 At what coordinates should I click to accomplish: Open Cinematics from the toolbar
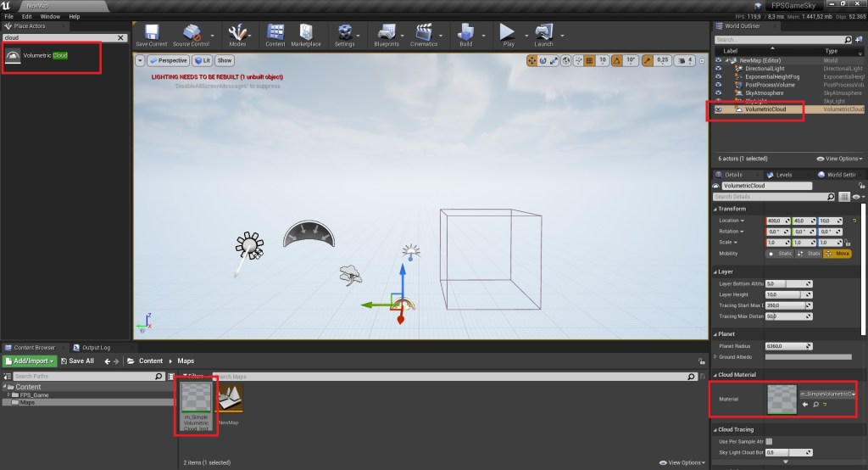[x=424, y=34]
